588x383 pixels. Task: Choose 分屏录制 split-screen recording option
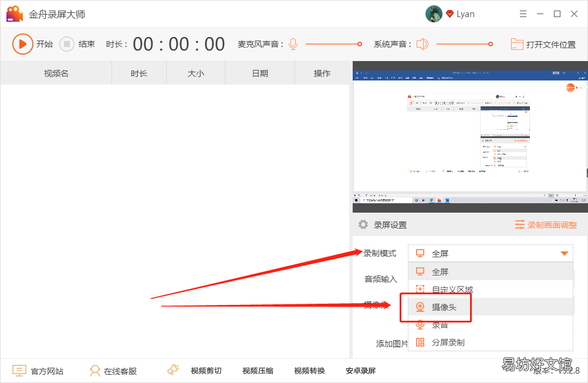448,342
